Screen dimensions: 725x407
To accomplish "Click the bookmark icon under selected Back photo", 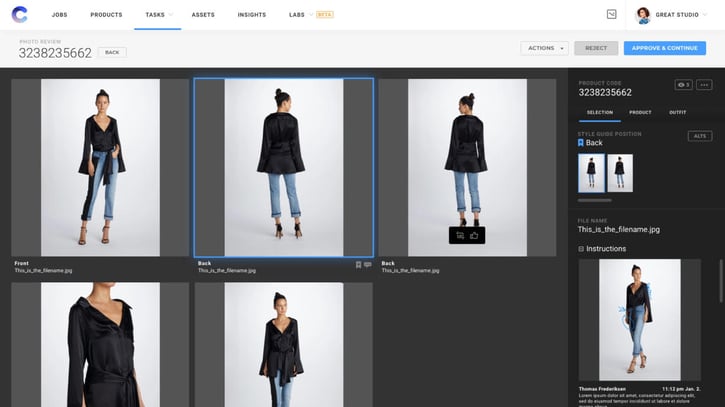I will [358, 265].
